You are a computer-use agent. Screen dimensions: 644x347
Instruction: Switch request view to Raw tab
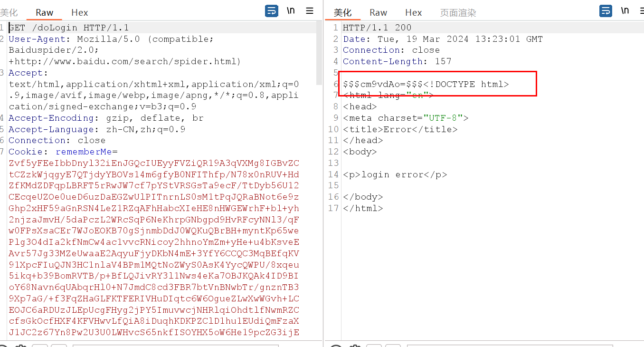point(45,13)
